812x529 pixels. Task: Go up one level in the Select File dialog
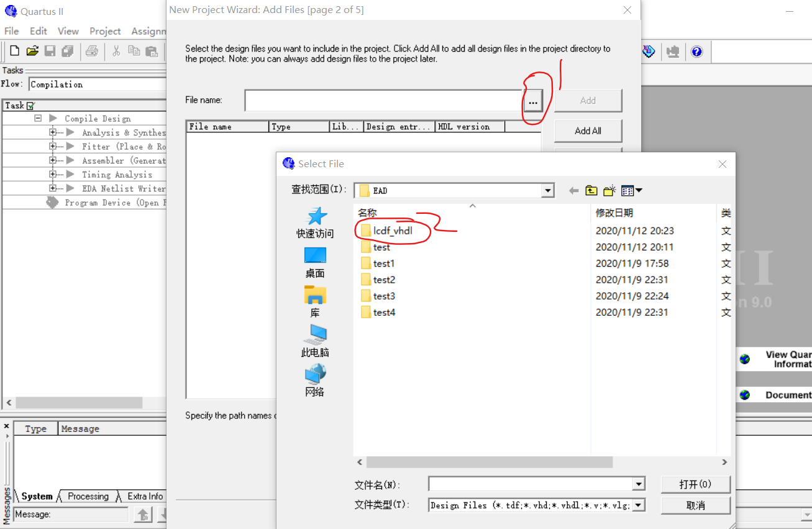tap(591, 190)
